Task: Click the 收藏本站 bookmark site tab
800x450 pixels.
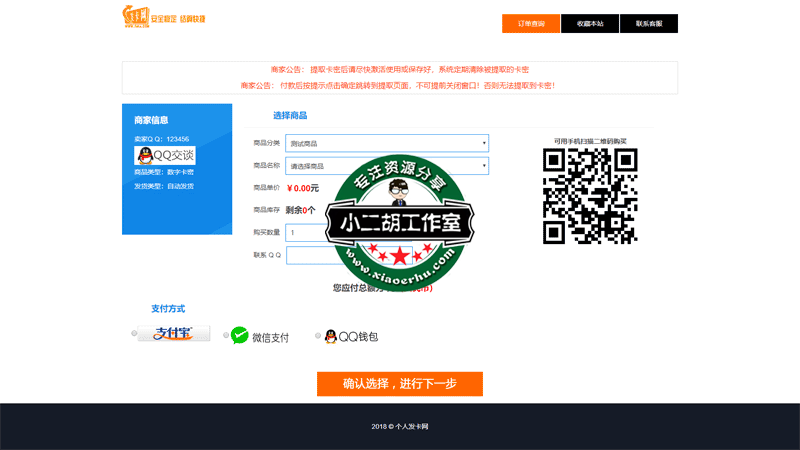Action: pyautogui.click(x=590, y=23)
